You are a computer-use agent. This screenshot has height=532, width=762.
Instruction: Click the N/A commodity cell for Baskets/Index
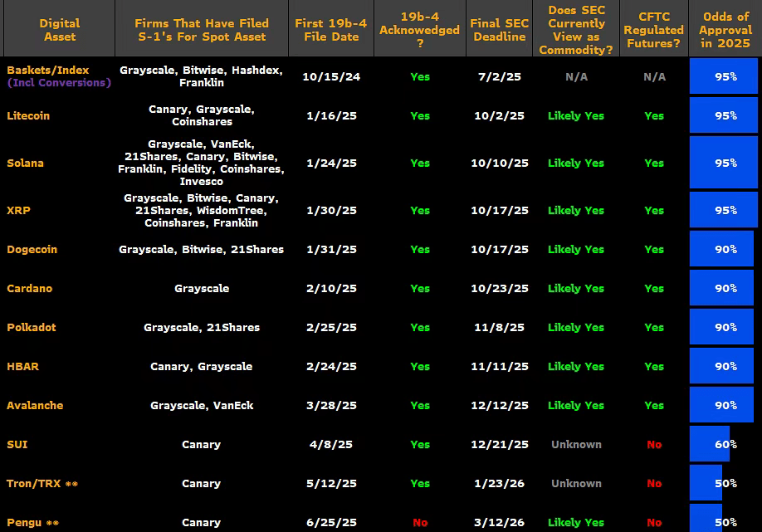click(x=576, y=76)
